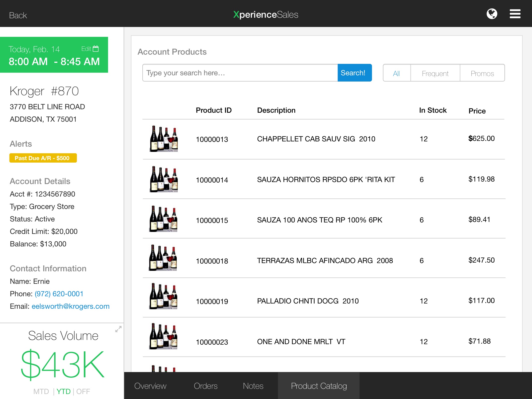Click the $89.41 price

479,219
